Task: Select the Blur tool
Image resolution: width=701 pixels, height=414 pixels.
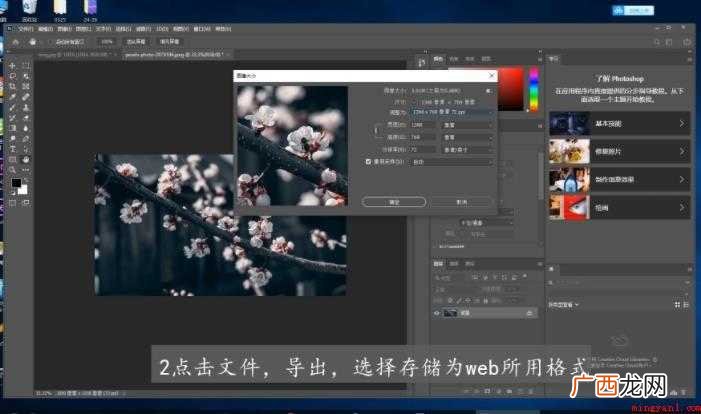Action: tap(25, 128)
